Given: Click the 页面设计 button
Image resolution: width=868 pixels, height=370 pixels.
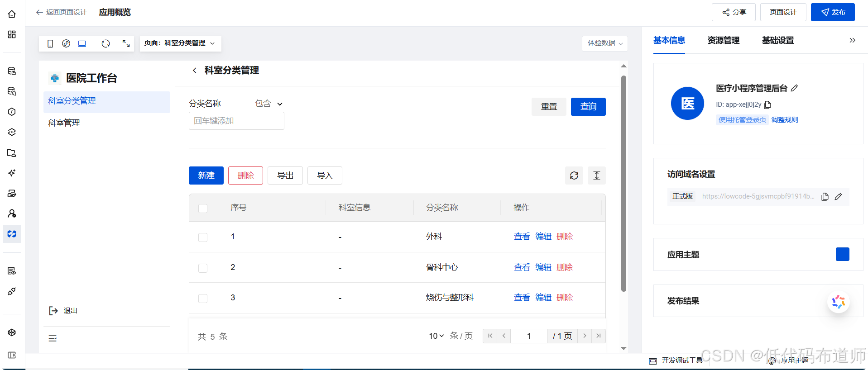Looking at the screenshot, I should click(783, 12).
